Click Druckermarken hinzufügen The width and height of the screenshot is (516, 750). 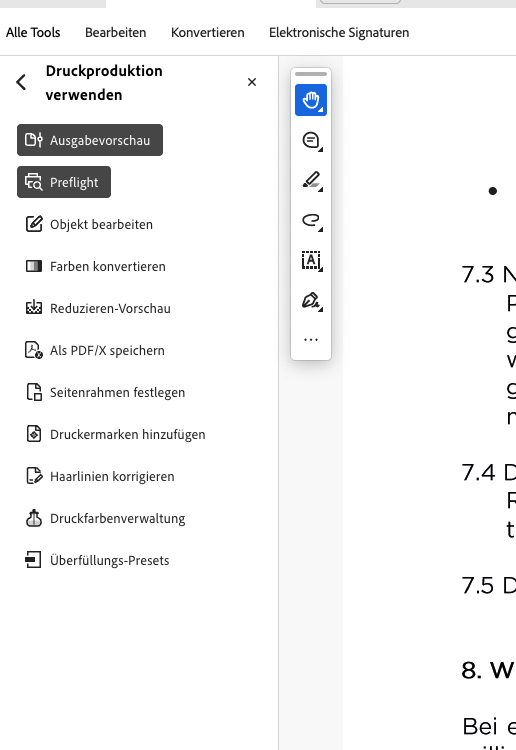click(x=115, y=434)
